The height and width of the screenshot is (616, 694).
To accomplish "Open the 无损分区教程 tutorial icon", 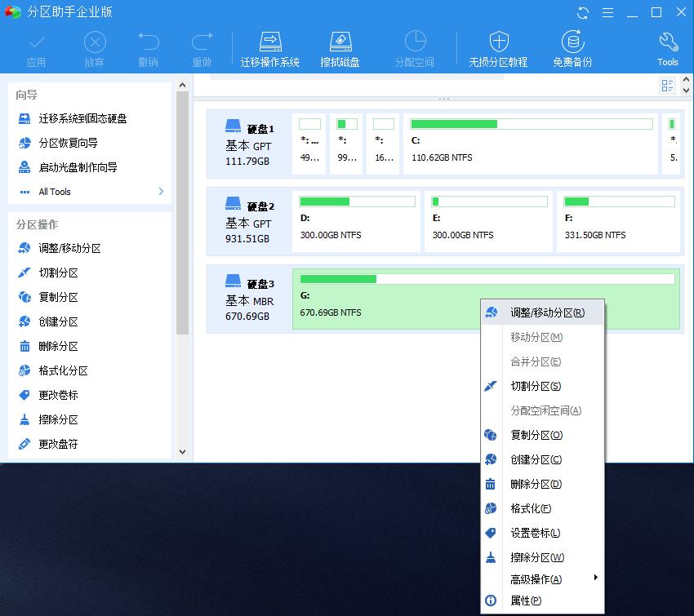I will click(499, 47).
